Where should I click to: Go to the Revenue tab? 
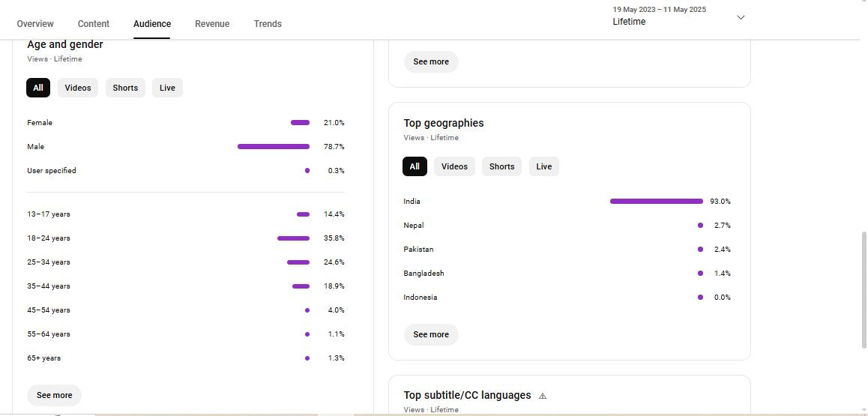click(x=212, y=24)
